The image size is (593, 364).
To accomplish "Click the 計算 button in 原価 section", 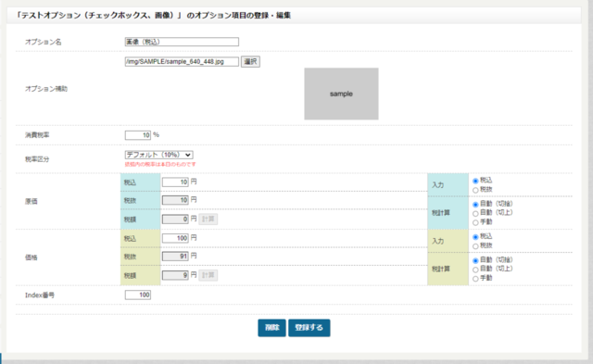I will click(208, 219).
